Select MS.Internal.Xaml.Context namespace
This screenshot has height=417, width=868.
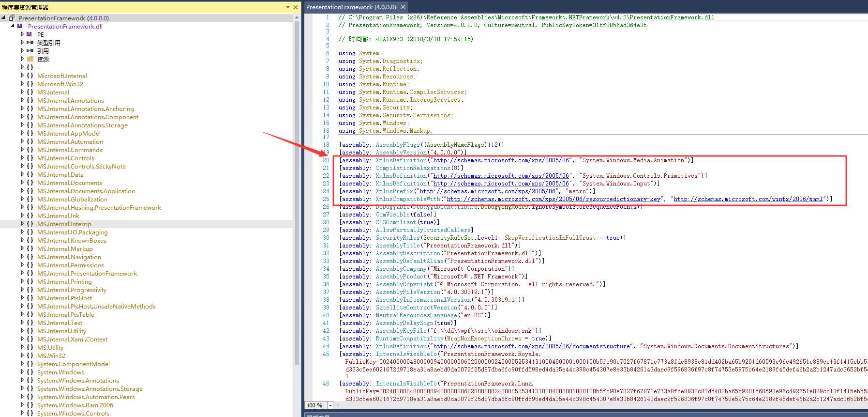pos(72,339)
